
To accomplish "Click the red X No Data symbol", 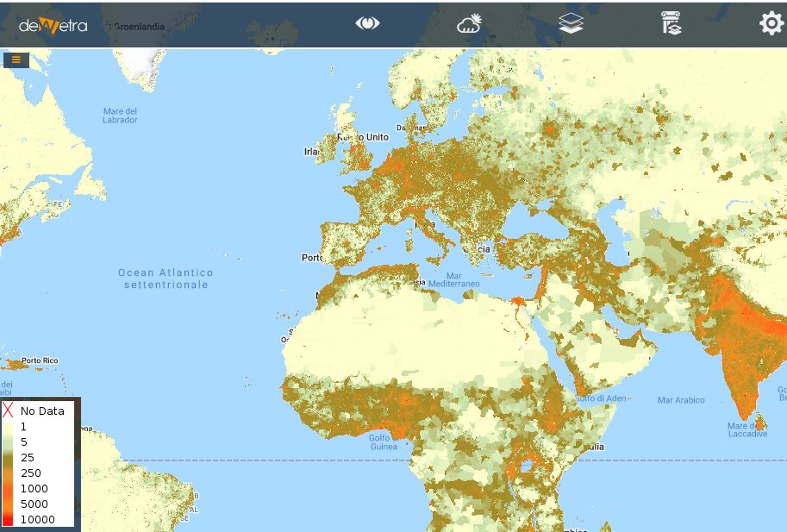I will [x=8, y=410].
